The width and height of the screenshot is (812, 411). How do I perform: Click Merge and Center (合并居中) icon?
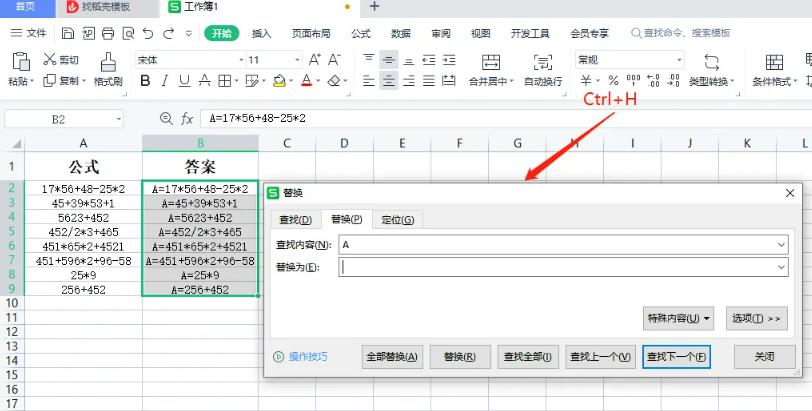point(490,62)
